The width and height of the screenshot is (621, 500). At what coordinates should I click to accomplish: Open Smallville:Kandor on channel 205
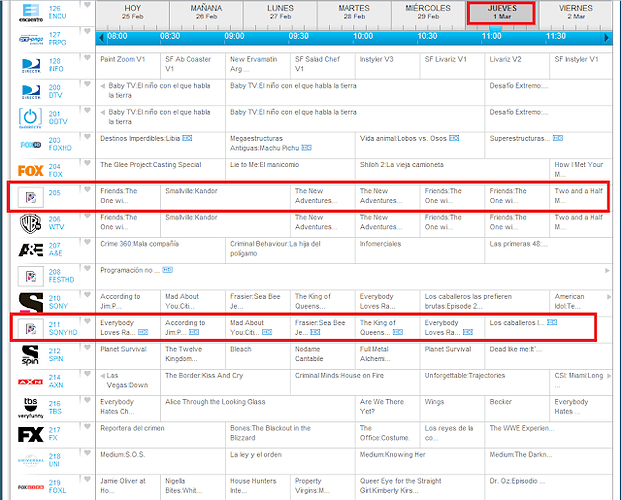(x=191, y=190)
